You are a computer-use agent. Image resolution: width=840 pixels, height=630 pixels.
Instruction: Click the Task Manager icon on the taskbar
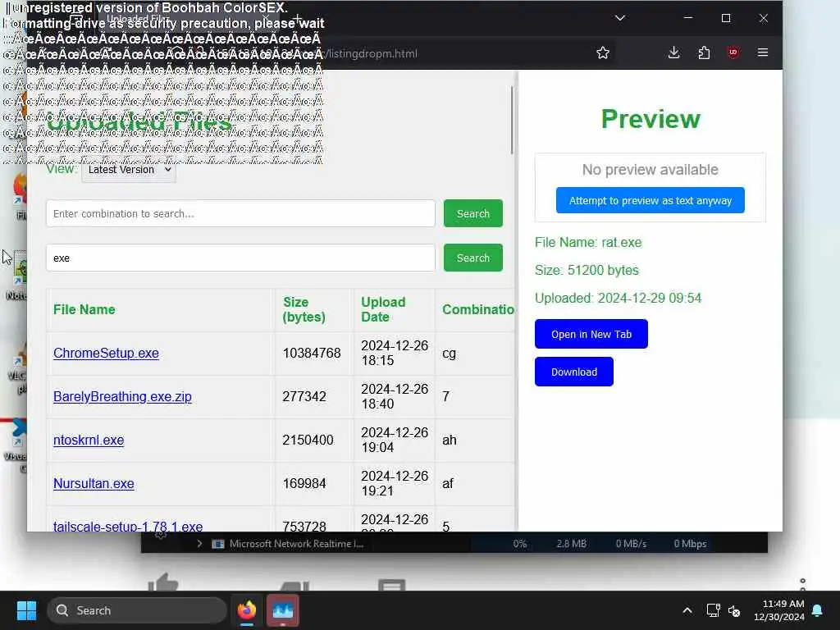[282, 610]
